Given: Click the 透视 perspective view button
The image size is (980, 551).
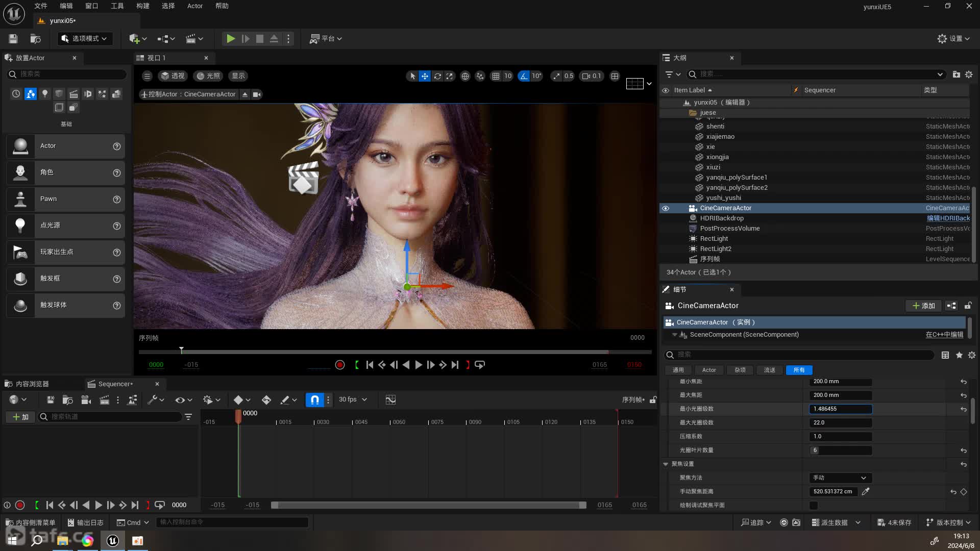Looking at the screenshot, I should pyautogui.click(x=173, y=76).
